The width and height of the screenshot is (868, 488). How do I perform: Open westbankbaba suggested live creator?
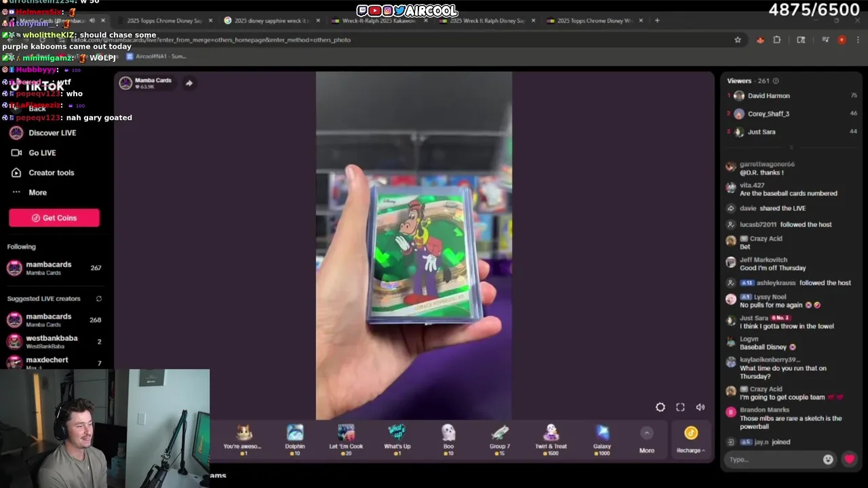pos(54,341)
